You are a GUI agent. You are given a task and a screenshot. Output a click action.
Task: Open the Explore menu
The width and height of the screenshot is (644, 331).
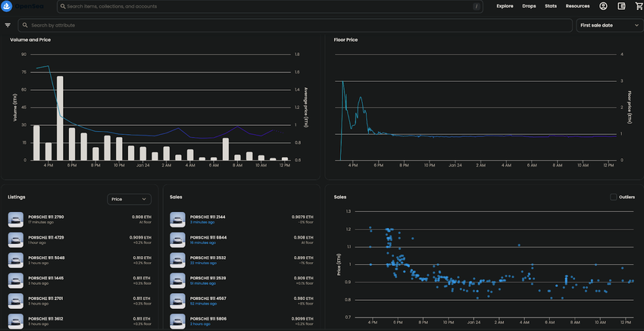505,6
